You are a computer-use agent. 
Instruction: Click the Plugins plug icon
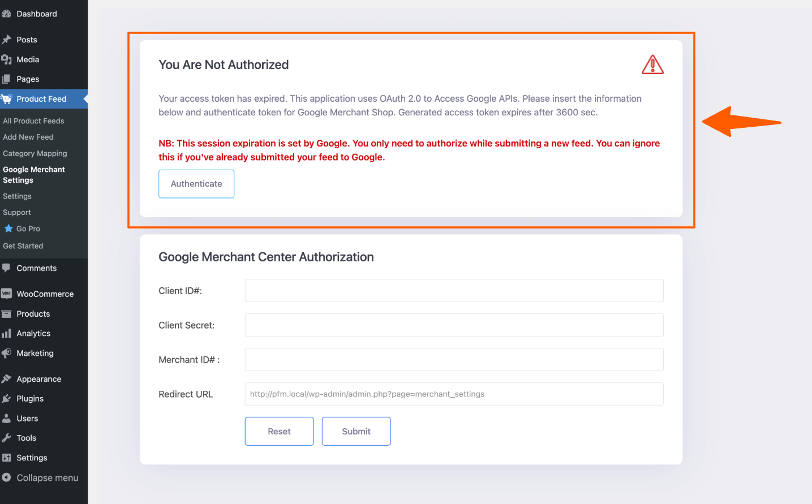(6, 399)
